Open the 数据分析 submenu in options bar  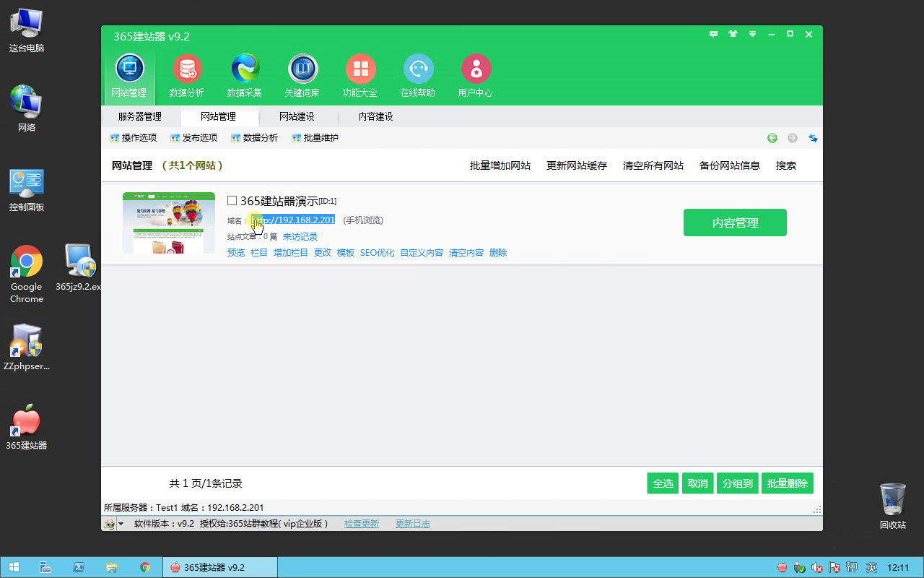254,138
